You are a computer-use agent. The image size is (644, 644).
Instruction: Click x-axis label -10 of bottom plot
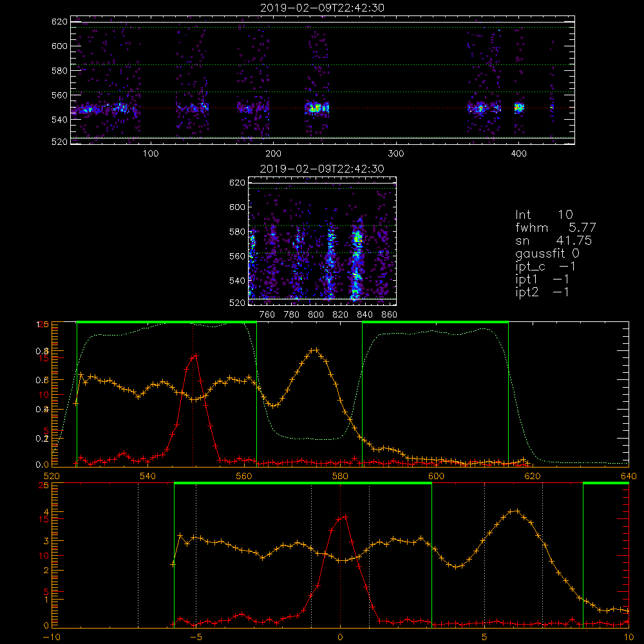click(x=52, y=637)
